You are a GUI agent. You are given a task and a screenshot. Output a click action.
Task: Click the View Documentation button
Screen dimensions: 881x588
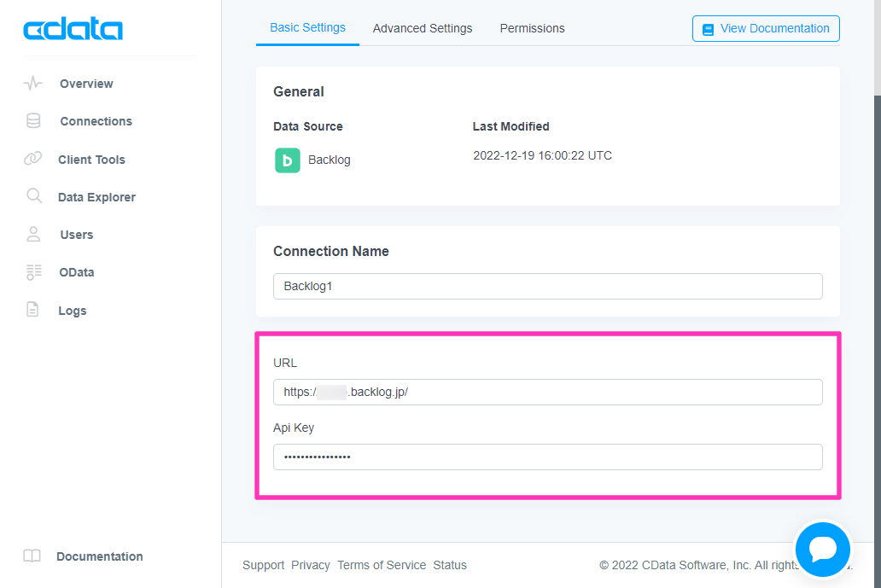pyautogui.click(x=766, y=28)
